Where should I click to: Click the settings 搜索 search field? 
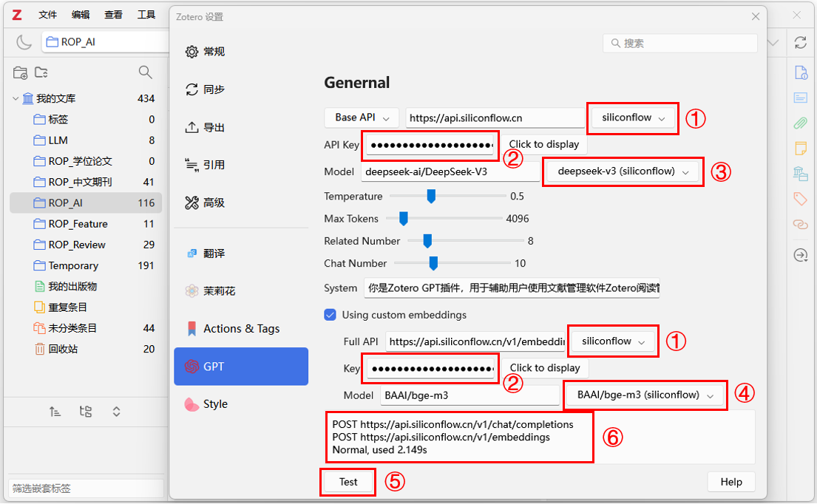pyautogui.click(x=680, y=43)
